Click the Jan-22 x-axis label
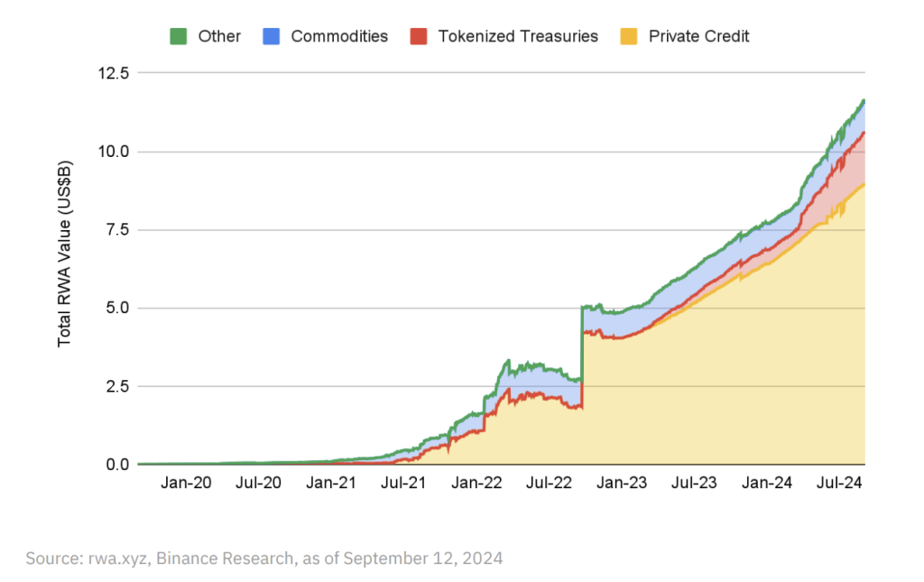Screen dimensions: 924x582 click(476, 484)
